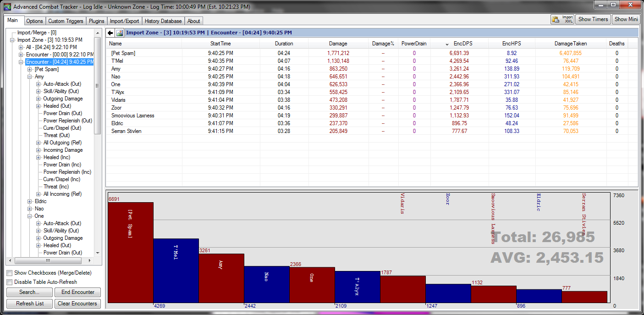Toggle Disable Table Auto-Refresh checkbox
This screenshot has width=644, height=315.
coord(10,282)
